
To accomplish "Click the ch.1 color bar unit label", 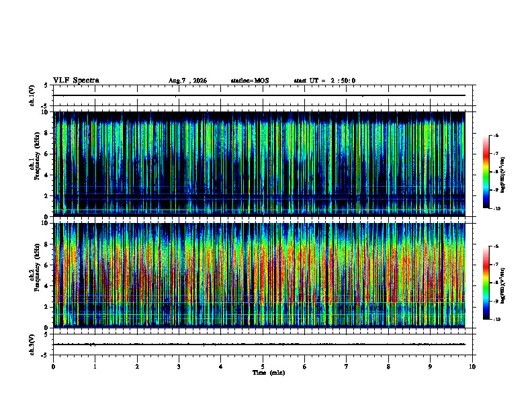I will tap(503, 175).
